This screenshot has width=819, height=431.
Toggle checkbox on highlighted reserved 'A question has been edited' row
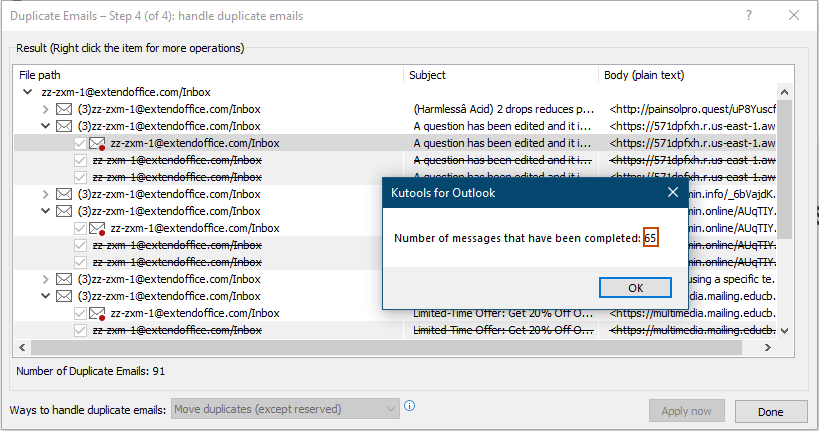tap(80, 143)
